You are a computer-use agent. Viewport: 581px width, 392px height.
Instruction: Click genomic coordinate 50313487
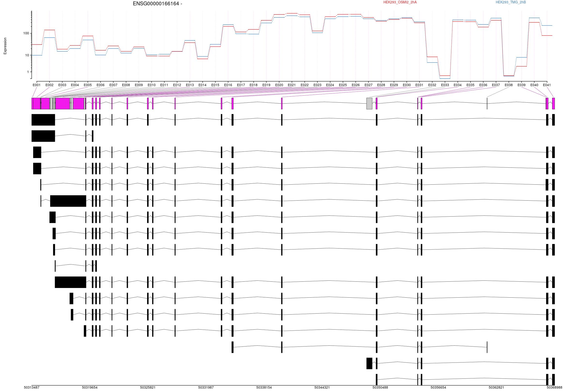(32, 387)
